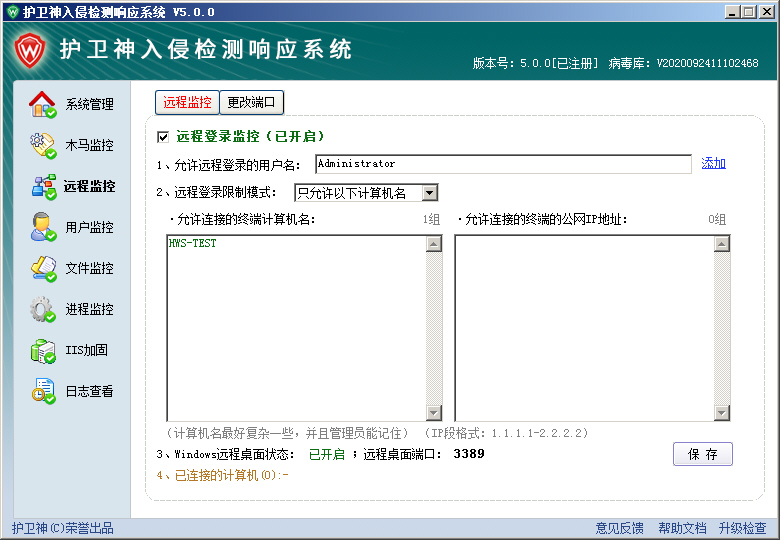The image size is (780, 540).
Task: Toggle the 远程登录监控 checkbox
Action: pos(163,136)
